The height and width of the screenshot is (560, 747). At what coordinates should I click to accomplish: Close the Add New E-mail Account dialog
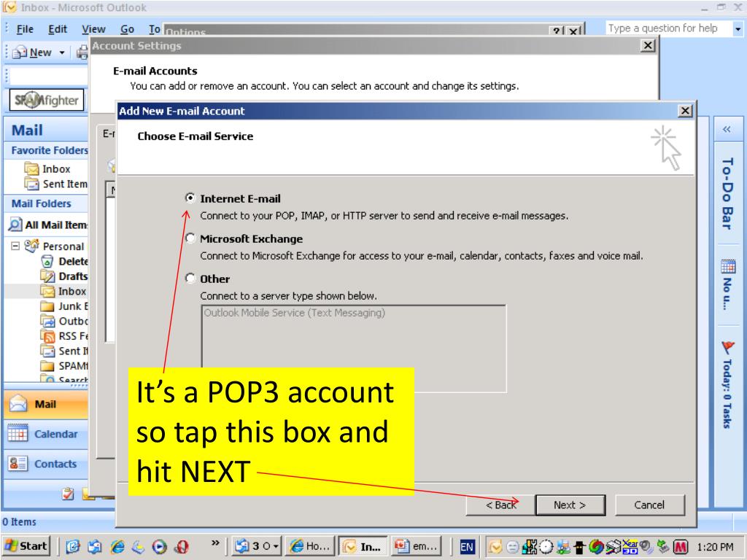[x=684, y=111]
